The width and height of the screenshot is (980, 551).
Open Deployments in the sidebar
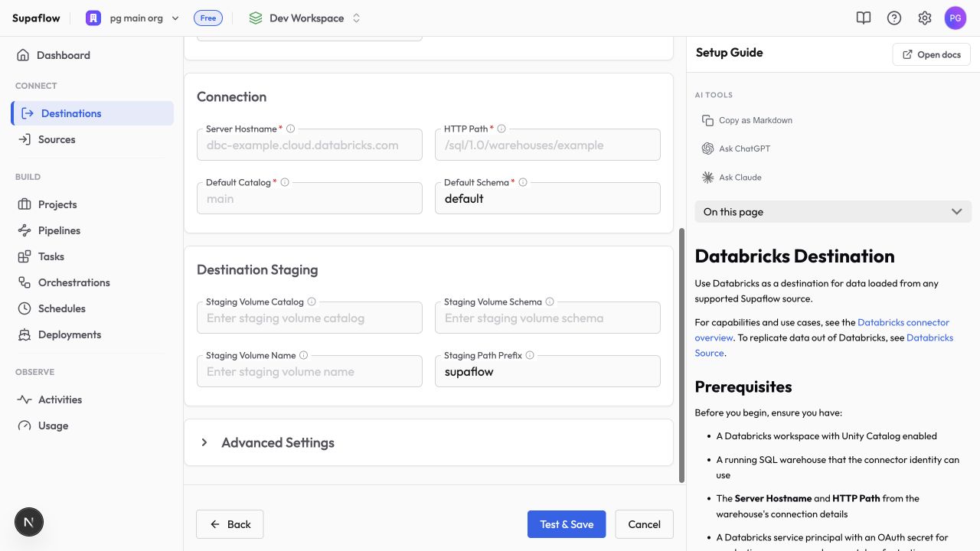pos(92,334)
